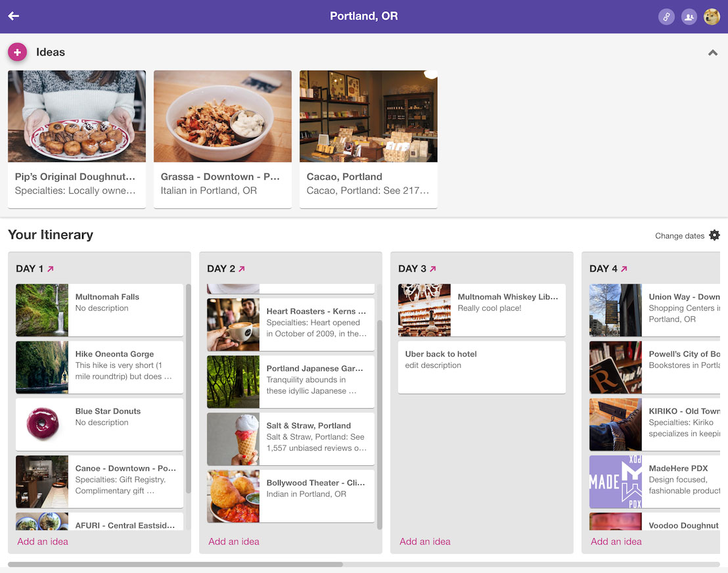This screenshot has height=573, width=728.
Task: Open Hike Oneonta Gorge title
Action: tap(115, 354)
